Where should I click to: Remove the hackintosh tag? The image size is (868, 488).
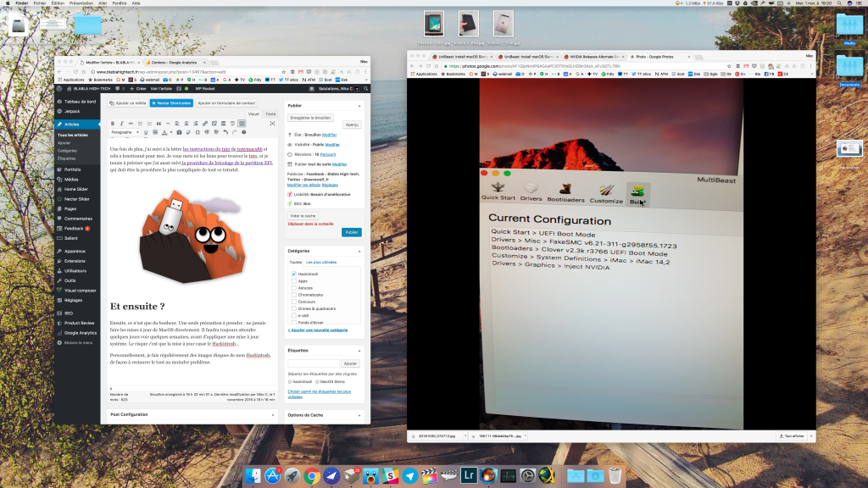pyautogui.click(x=290, y=382)
